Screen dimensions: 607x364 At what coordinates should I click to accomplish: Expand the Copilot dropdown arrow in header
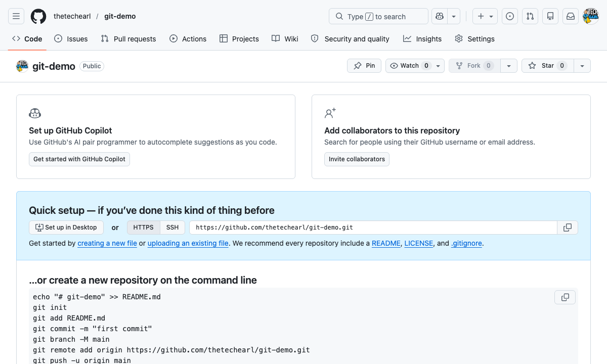tap(454, 16)
